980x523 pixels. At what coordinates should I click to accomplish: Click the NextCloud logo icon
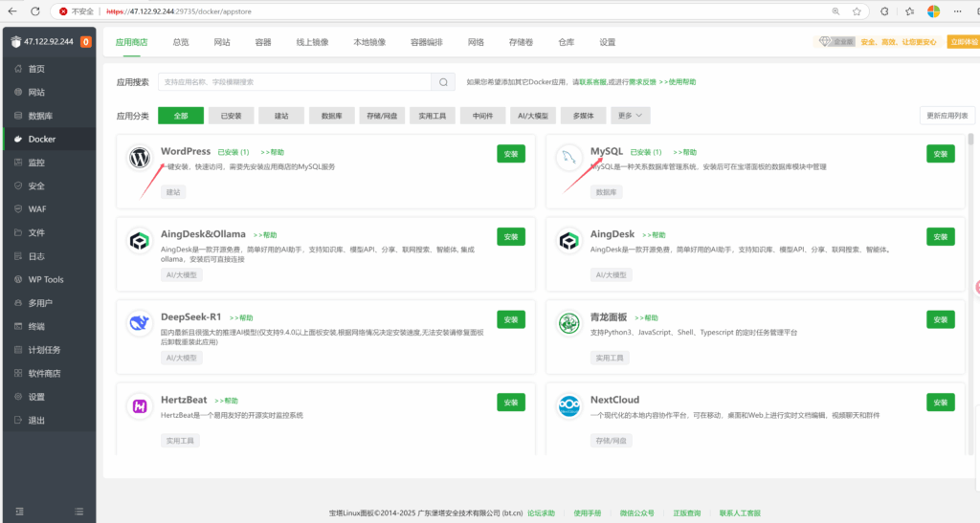568,406
